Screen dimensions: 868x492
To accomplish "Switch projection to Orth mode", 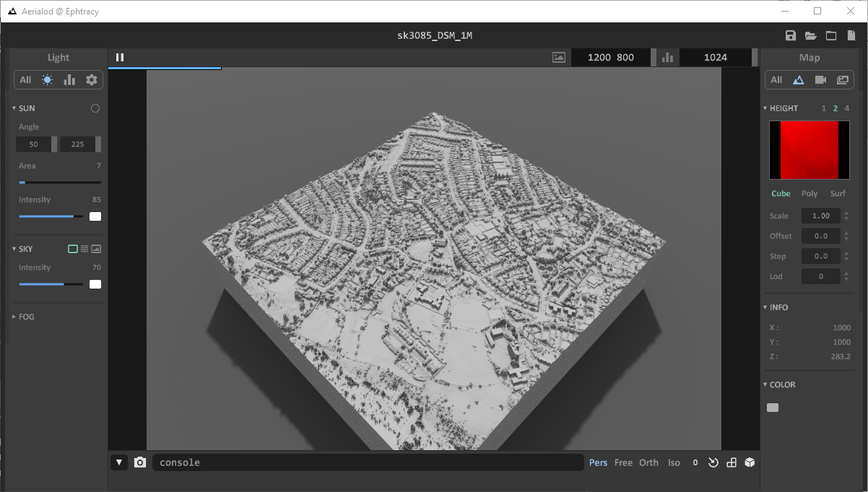I will pos(648,462).
